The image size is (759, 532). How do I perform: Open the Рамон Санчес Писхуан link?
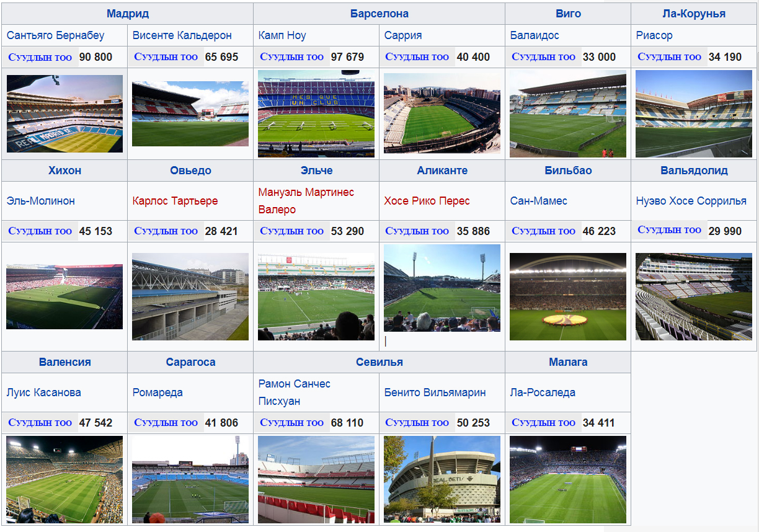pyautogui.click(x=295, y=392)
